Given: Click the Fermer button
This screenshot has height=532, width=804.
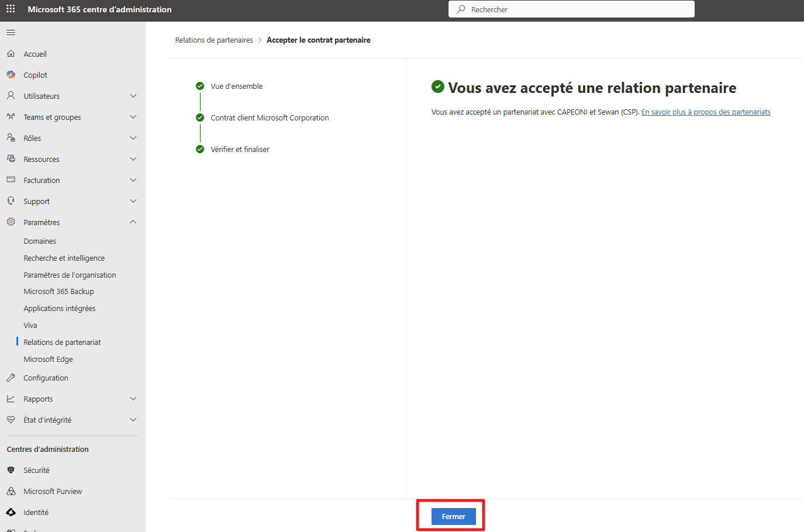Looking at the screenshot, I should point(454,516).
